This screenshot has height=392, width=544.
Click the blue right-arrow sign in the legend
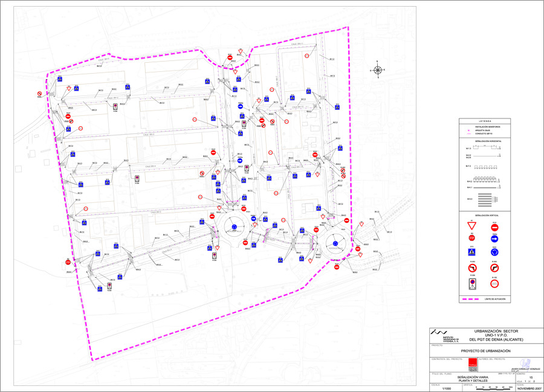click(494, 239)
